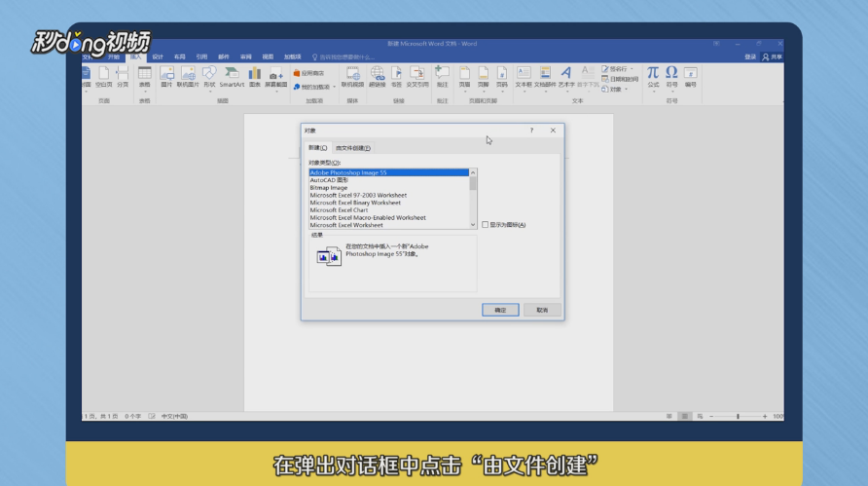This screenshot has height=486, width=868.
Task: Open the Shapes (形状) gallery
Action: tap(209, 77)
